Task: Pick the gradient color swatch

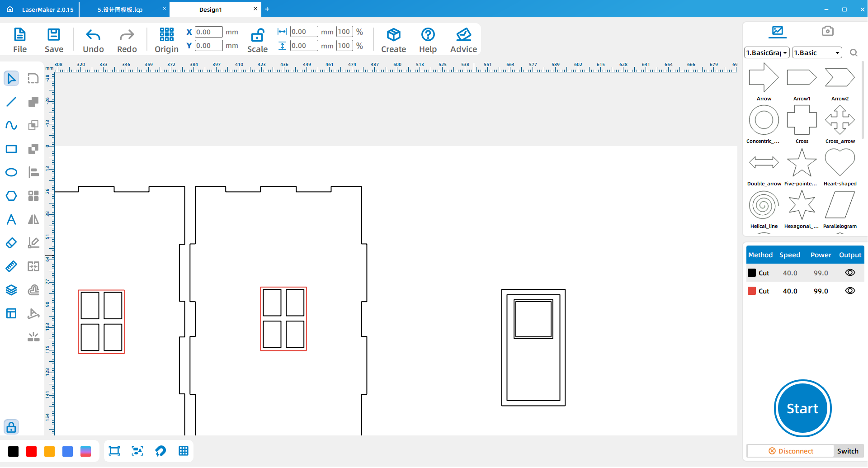Action: pyautogui.click(x=86, y=451)
